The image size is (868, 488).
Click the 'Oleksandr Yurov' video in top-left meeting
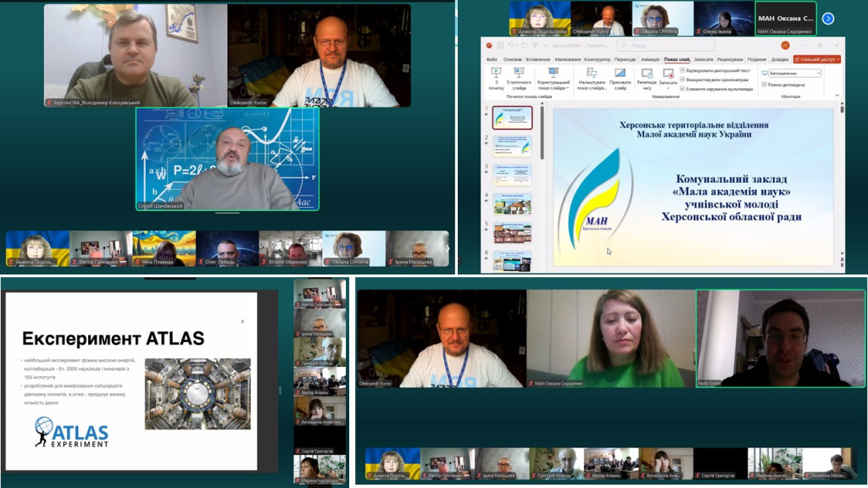tap(319, 55)
